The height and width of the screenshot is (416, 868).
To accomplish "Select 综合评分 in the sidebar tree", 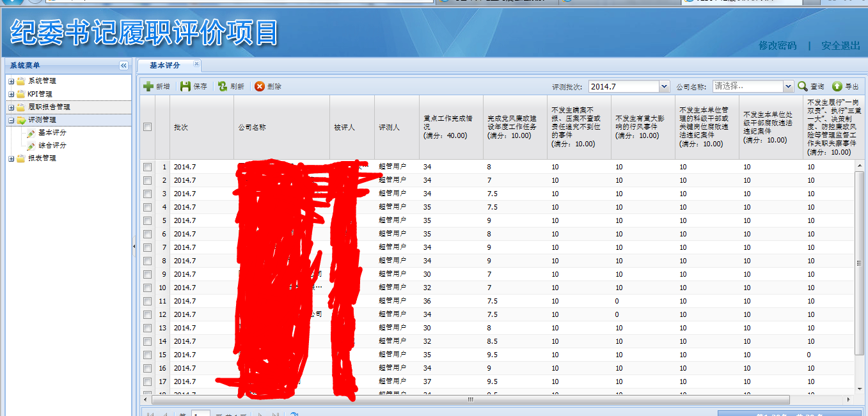I will tap(52, 145).
